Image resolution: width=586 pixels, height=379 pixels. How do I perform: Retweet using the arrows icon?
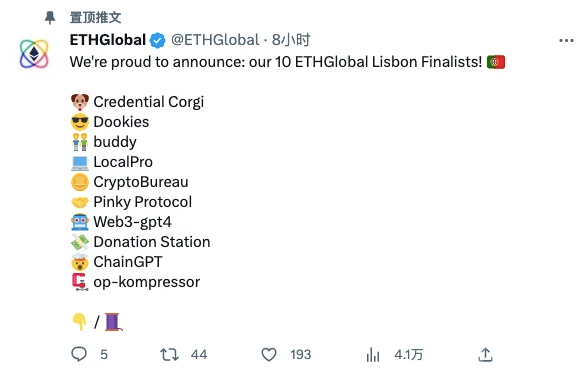(x=169, y=354)
